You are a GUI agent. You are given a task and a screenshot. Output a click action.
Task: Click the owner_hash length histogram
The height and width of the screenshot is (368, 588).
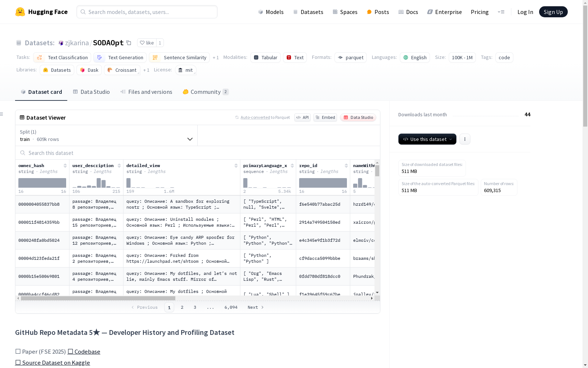(x=42, y=183)
